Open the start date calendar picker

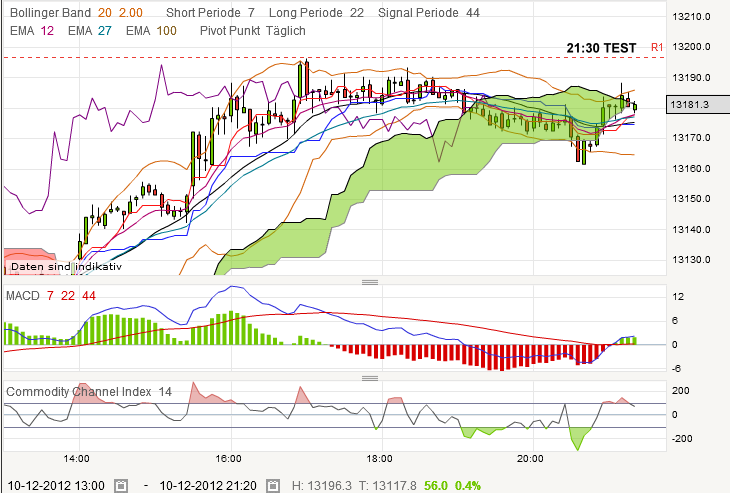(121, 486)
